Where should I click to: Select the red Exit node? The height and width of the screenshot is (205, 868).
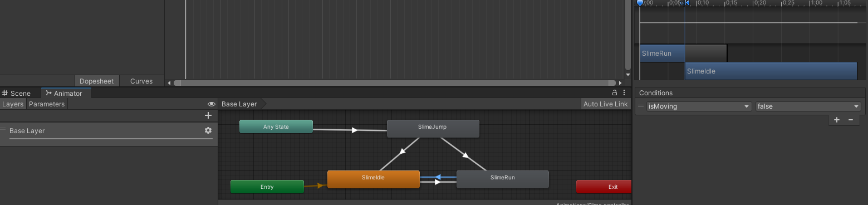coord(604,187)
